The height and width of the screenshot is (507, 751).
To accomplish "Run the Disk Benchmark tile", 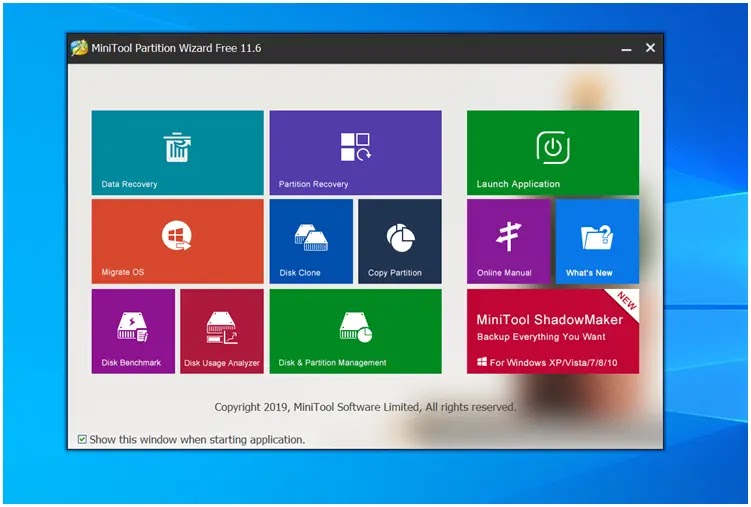I will point(133,331).
